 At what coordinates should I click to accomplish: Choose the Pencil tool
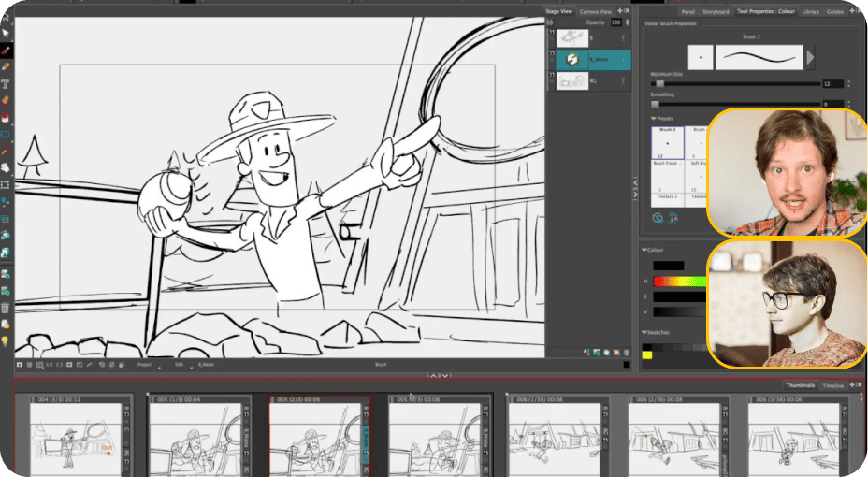click(x=6, y=66)
